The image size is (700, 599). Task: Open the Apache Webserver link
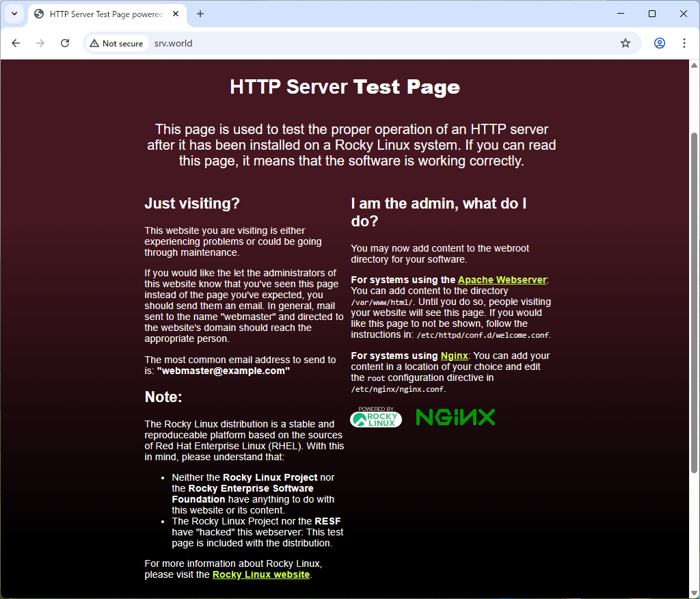(502, 280)
